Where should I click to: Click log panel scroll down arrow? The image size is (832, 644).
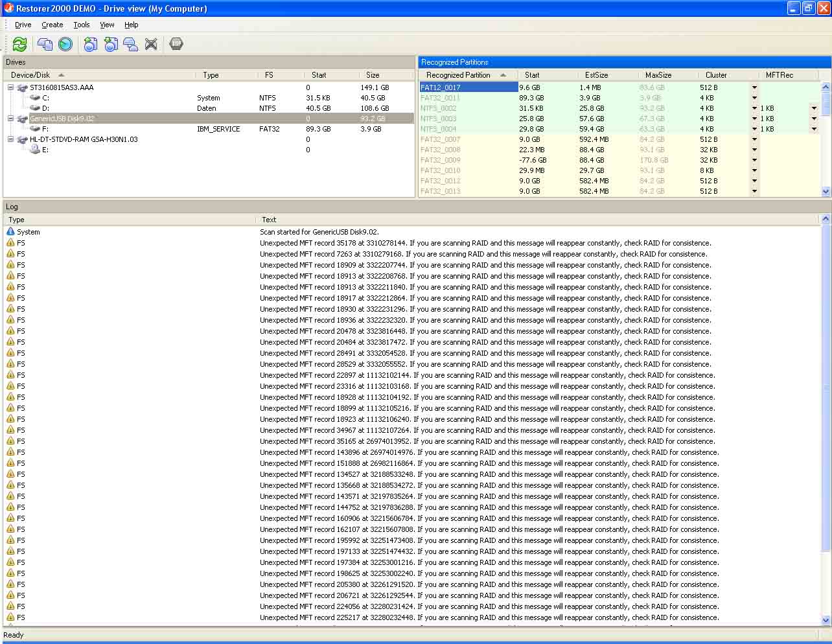826,620
